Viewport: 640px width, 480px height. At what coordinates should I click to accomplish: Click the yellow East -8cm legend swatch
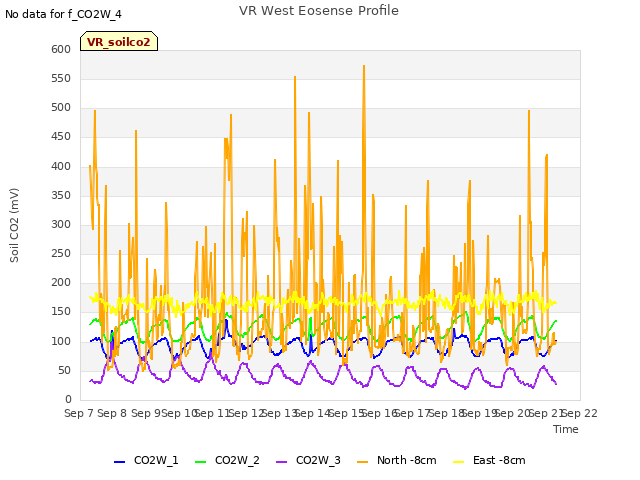coord(459,462)
